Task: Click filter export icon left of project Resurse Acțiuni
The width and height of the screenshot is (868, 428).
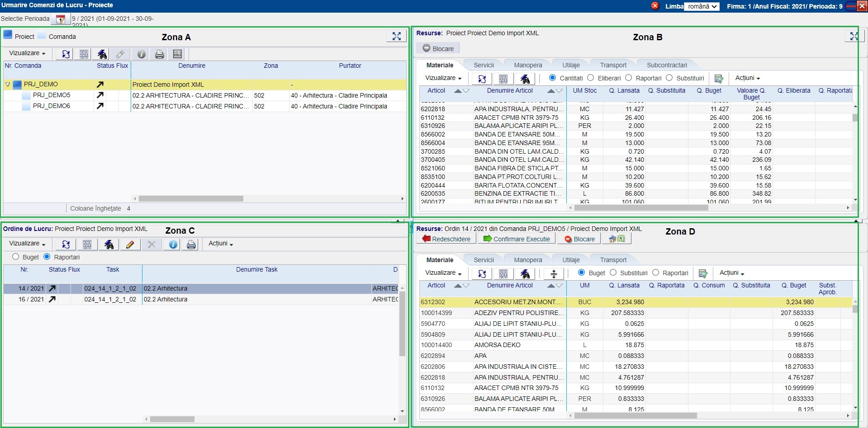Action: 718,79
